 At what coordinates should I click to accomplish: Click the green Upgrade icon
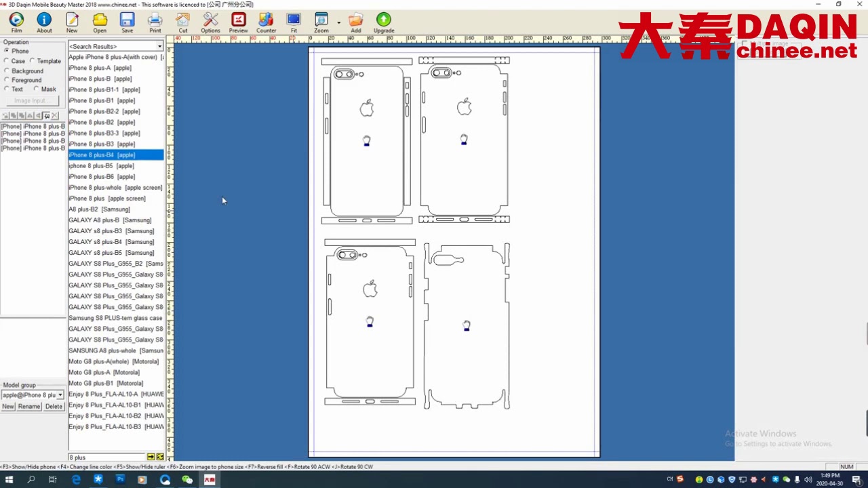pos(384,22)
